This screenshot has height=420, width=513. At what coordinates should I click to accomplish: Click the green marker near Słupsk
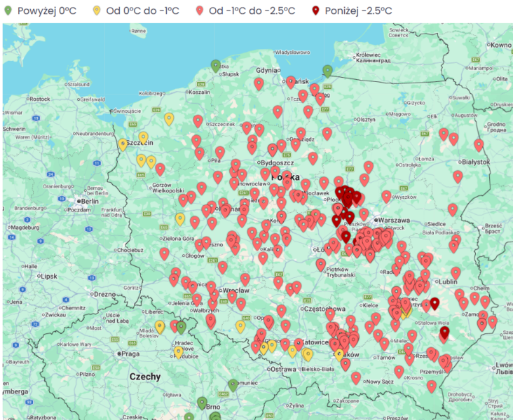coord(216,66)
